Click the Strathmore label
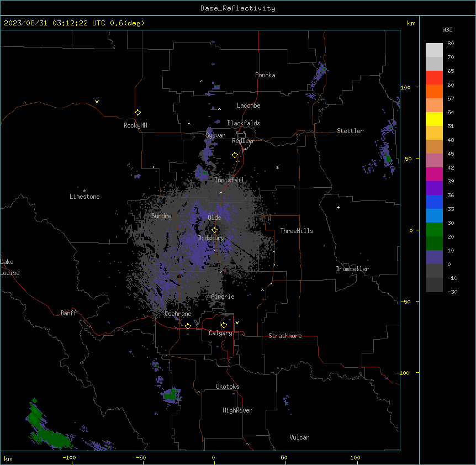Viewport: 476px width, 465px height. (x=285, y=336)
